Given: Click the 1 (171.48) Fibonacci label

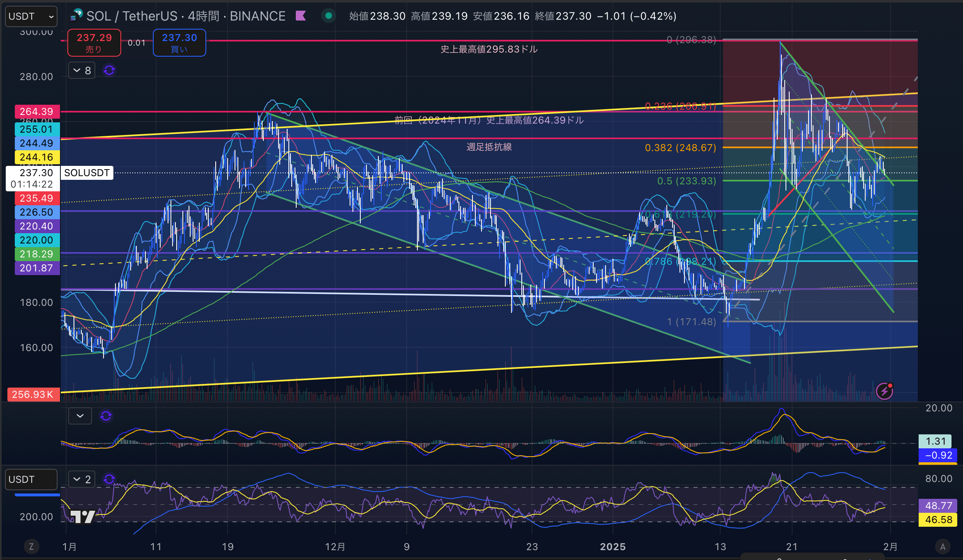Looking at the screenshot, I should (691, 322).
